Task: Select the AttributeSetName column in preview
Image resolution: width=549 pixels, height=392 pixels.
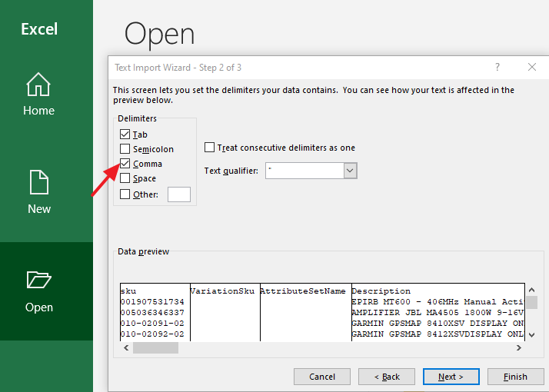Action: click(303, 291)
